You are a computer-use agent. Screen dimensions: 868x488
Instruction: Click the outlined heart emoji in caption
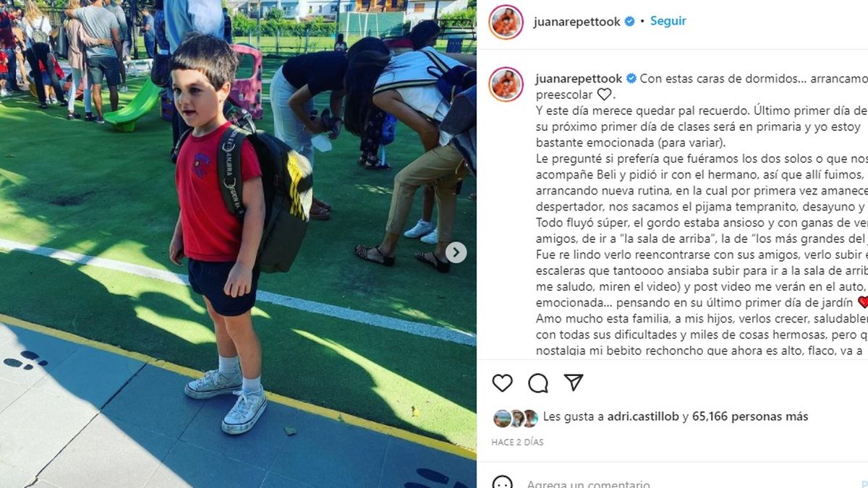(604, 95)
